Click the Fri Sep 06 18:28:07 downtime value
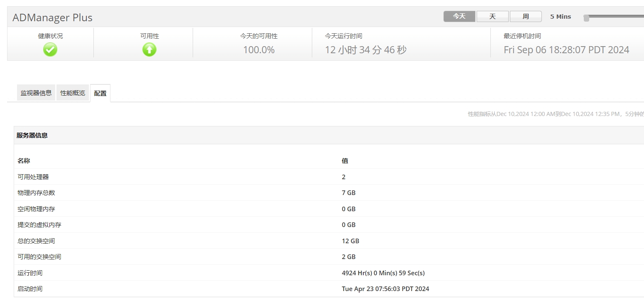 click(566, 50)
